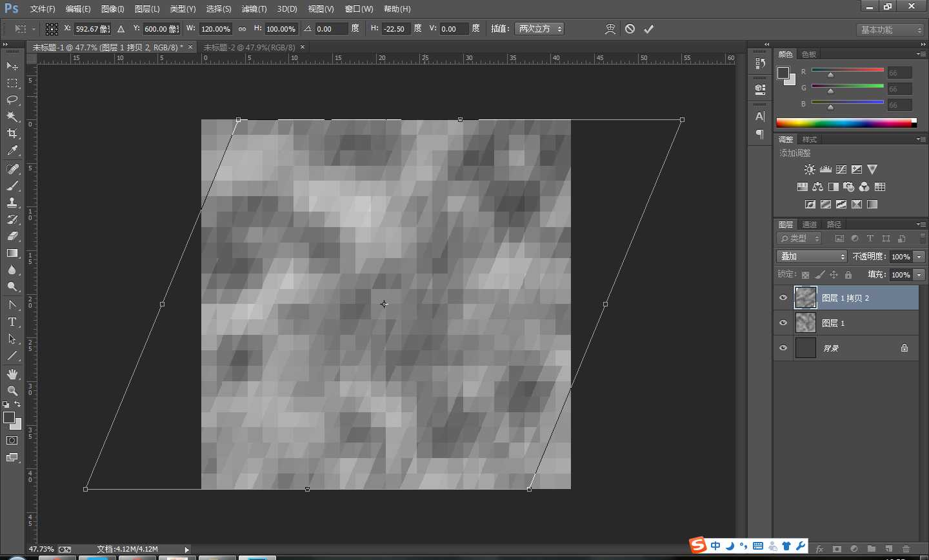Select the Dodge tool
The image size is (929, 560).
click(x=12, y=286)
